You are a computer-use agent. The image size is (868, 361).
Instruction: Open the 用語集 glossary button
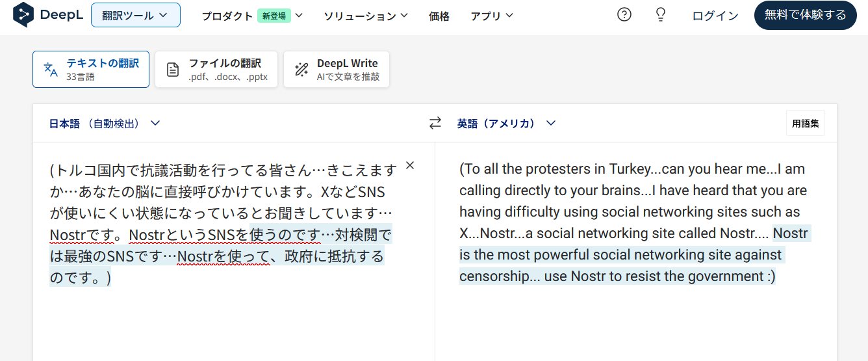point(806,123)
